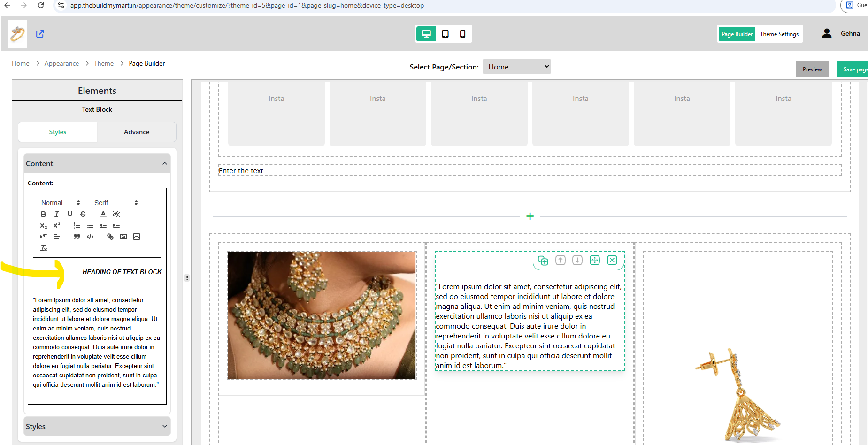Open the text alignment options
The image size is (868, 445).
tap(57, 237)
